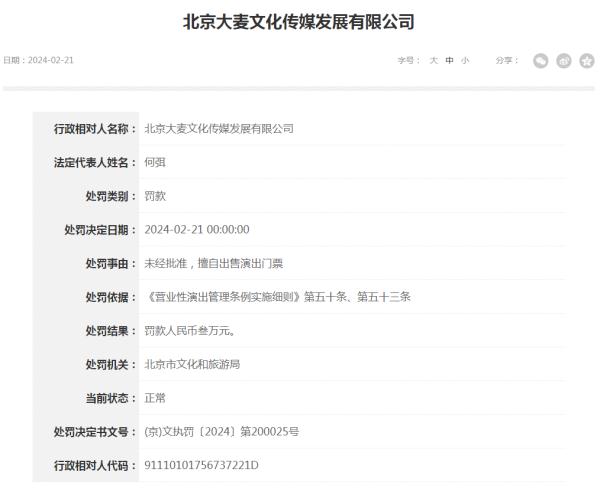Share the page via WeChat icon

[x=540, y=60]
